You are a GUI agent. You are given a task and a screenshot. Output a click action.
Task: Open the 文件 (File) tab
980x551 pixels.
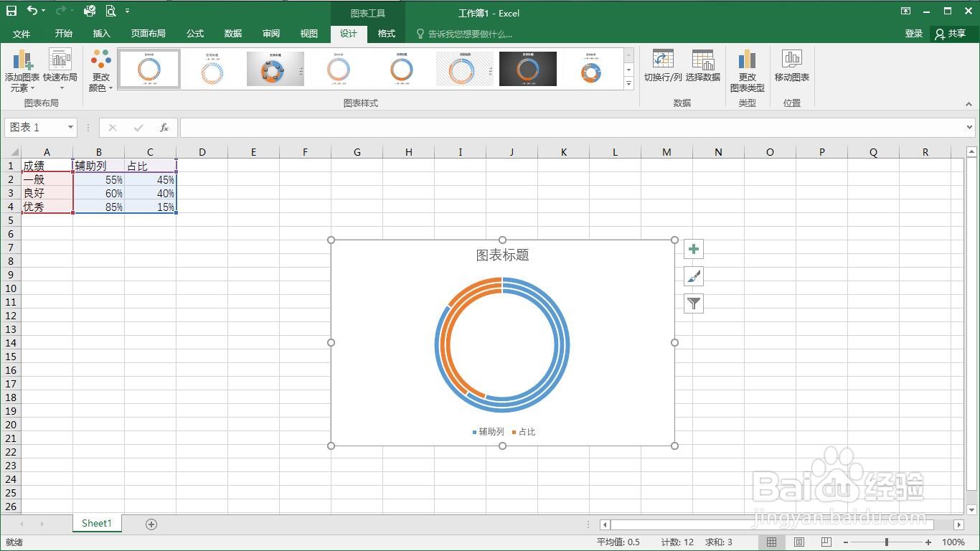[22, 34]
